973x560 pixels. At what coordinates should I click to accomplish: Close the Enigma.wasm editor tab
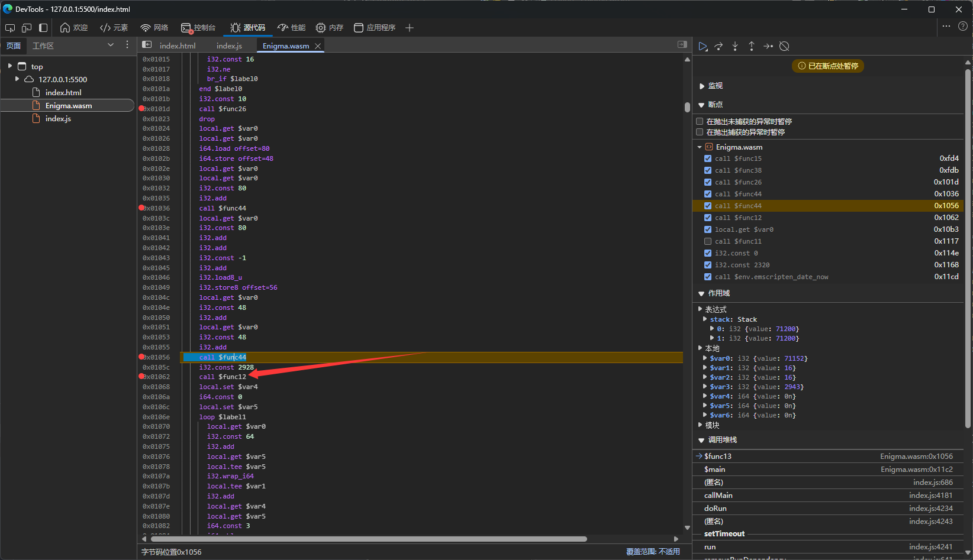click(318, 46)
